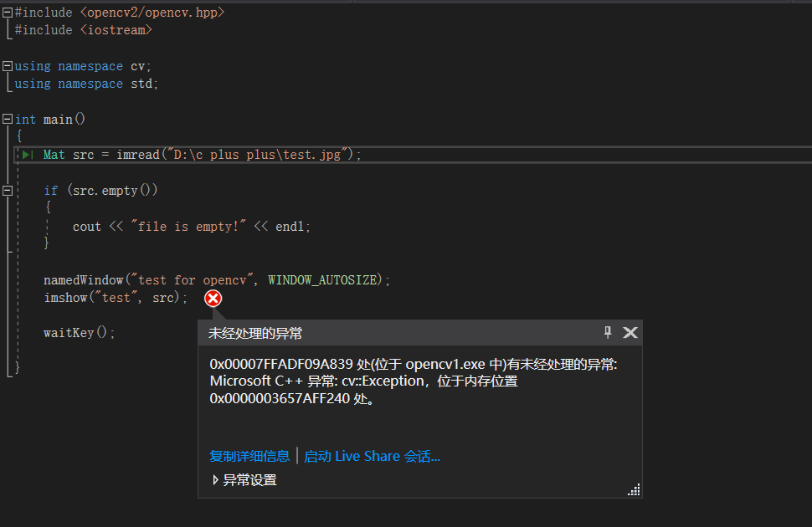Image resolution: width=812 pixels, height=527 pixels.
Task: Click the 0x0000003657AFF240 memory address
Action: [x=280, y=399]
